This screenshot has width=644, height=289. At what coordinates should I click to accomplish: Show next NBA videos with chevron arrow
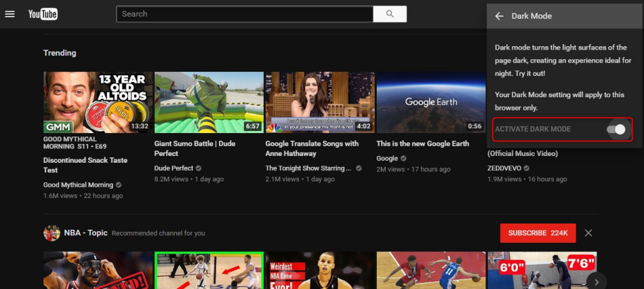[596, 282]
